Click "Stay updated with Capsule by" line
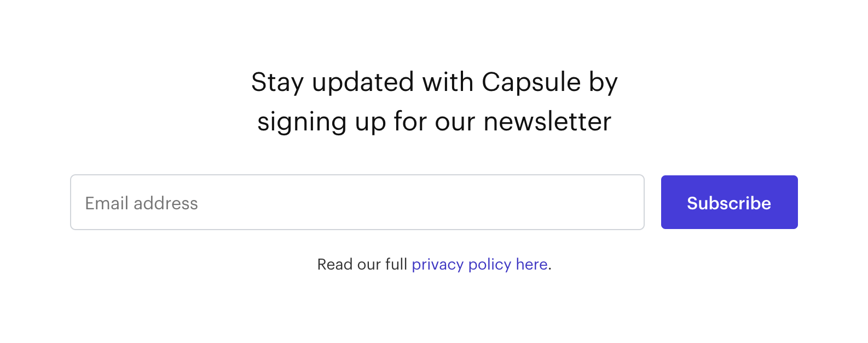 pos(434,83)
